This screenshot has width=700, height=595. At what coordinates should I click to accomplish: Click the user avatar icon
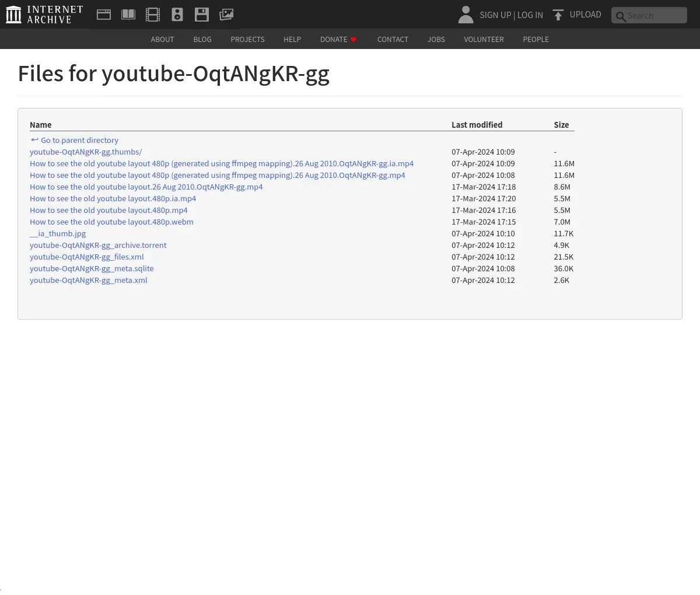466,15
